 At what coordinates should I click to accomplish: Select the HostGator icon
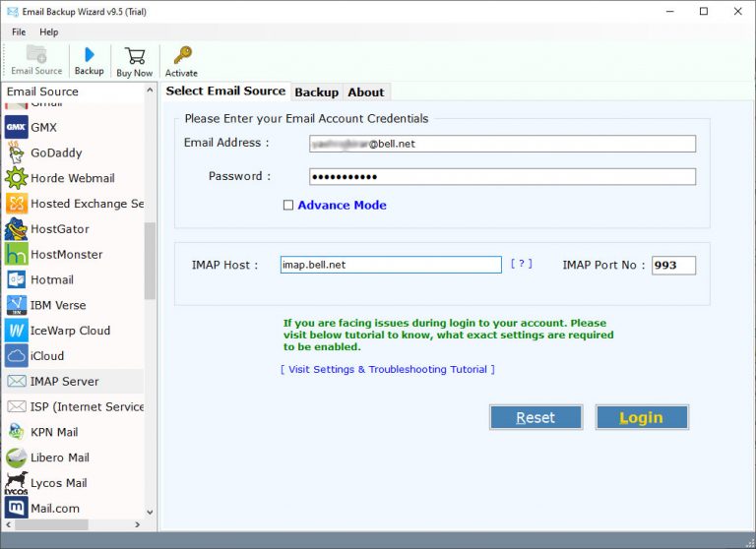click(x=17, y=229)
